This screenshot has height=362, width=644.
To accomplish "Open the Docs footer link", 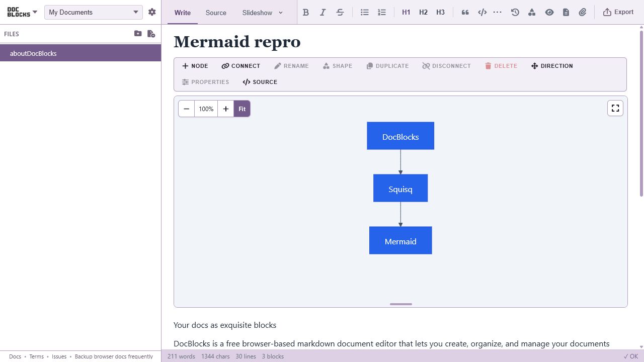I will click(15, 356).
